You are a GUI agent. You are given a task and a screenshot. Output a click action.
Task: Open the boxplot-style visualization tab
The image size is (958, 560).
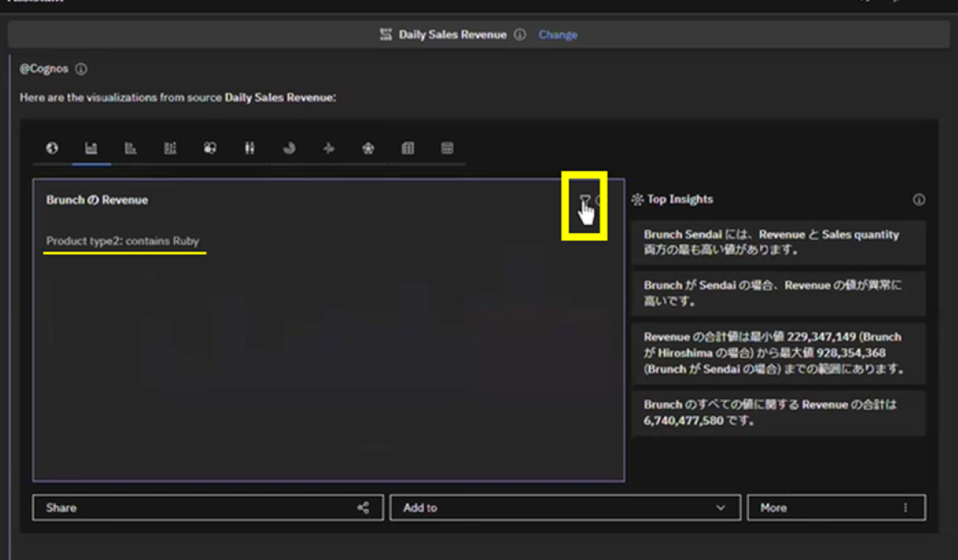pyautogui.click(x=249, y=148)
